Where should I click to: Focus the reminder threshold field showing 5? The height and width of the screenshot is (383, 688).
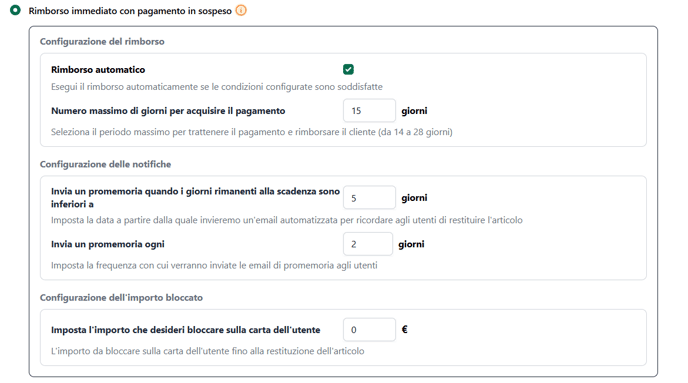pyautogui.click(x=369, y=198)
